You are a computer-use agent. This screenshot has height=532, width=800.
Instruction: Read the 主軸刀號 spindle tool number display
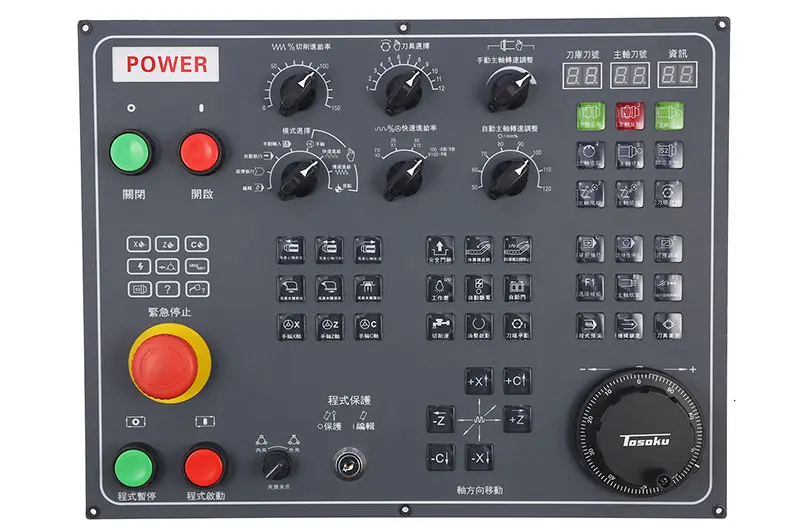(x=630, y=75)
